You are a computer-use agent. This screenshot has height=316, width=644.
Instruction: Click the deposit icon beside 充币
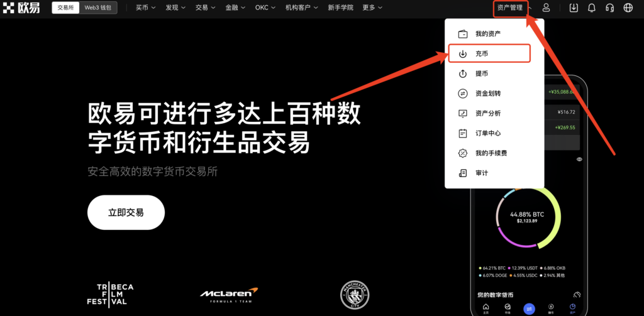pos(463,54)
